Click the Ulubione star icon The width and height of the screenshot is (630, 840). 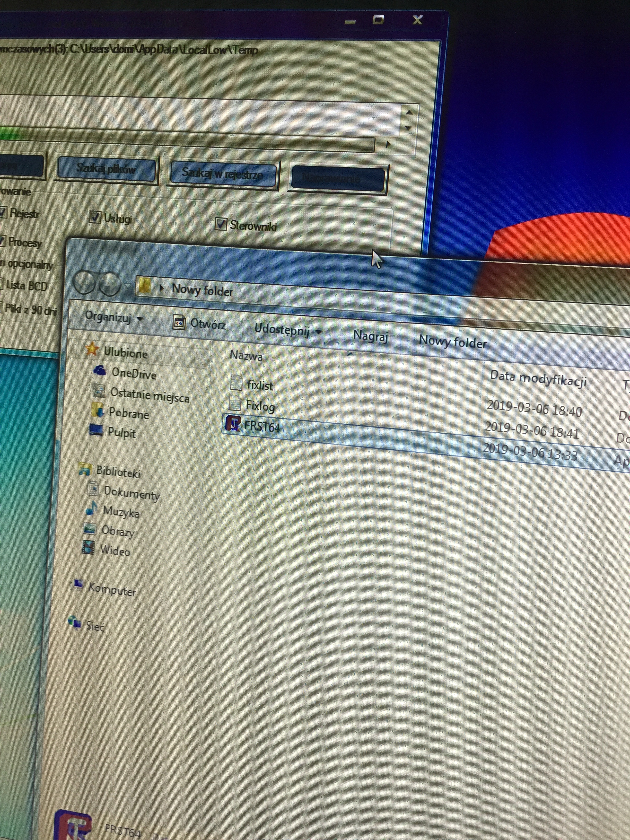click(92, 349)
